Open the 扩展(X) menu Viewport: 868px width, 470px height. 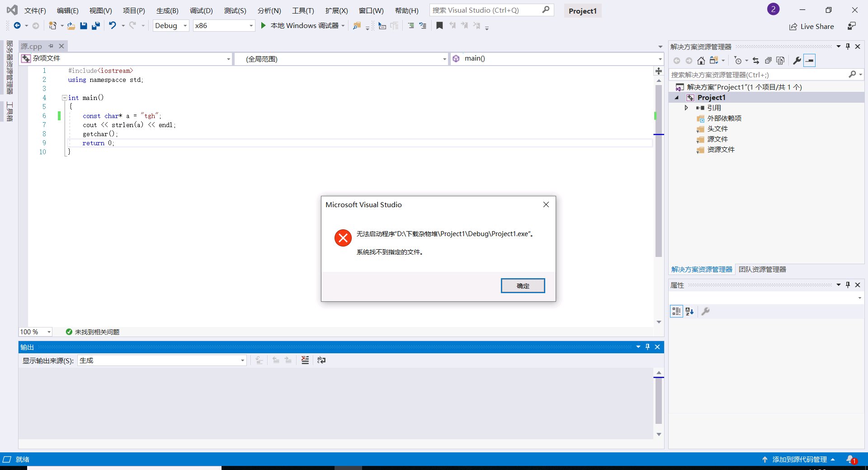pos(336,10)
